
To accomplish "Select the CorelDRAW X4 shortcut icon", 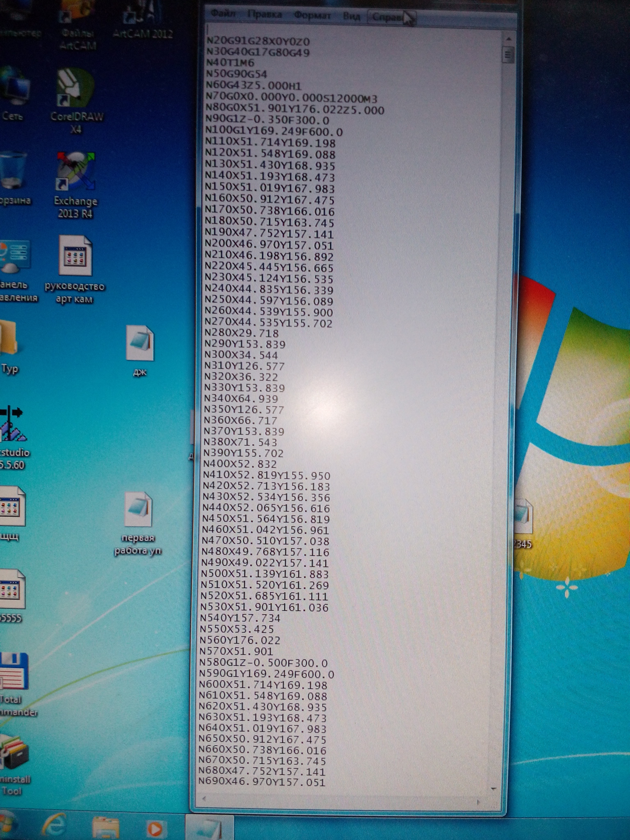I will [76, 101].
